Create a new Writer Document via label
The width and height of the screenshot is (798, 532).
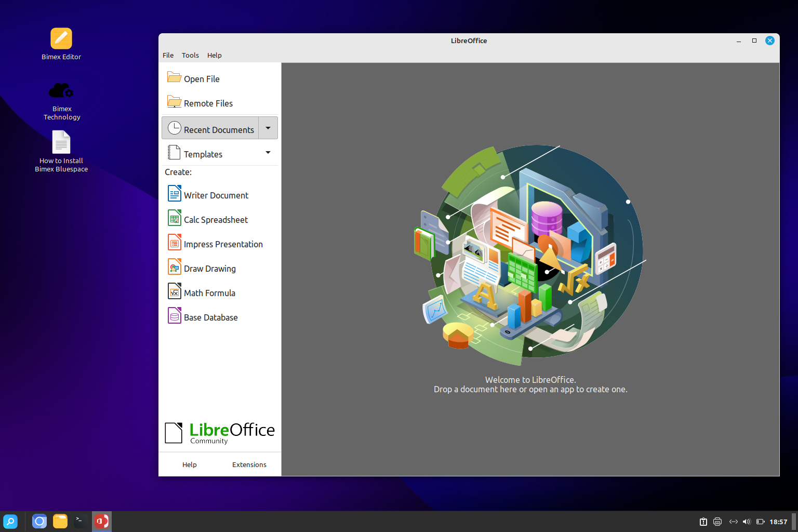pyautogui.click(x=216, y=195)
